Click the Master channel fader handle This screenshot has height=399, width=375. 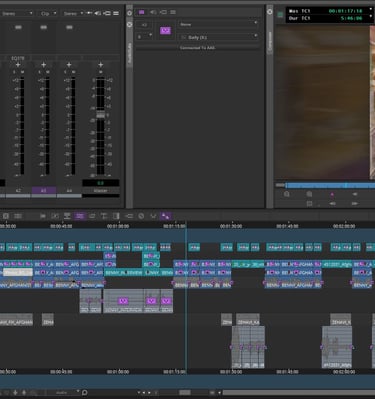(x=100, y=115)
